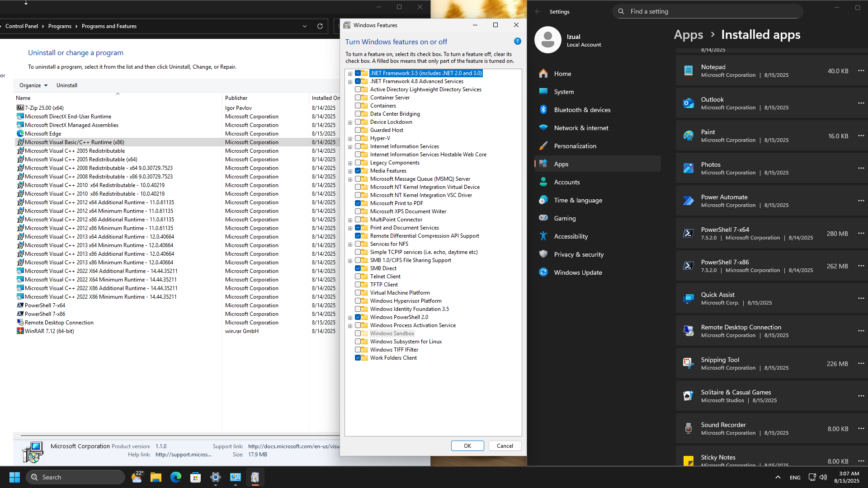
Task: Refresh the Programs and Features address bar
Action: tap(320, 26)
